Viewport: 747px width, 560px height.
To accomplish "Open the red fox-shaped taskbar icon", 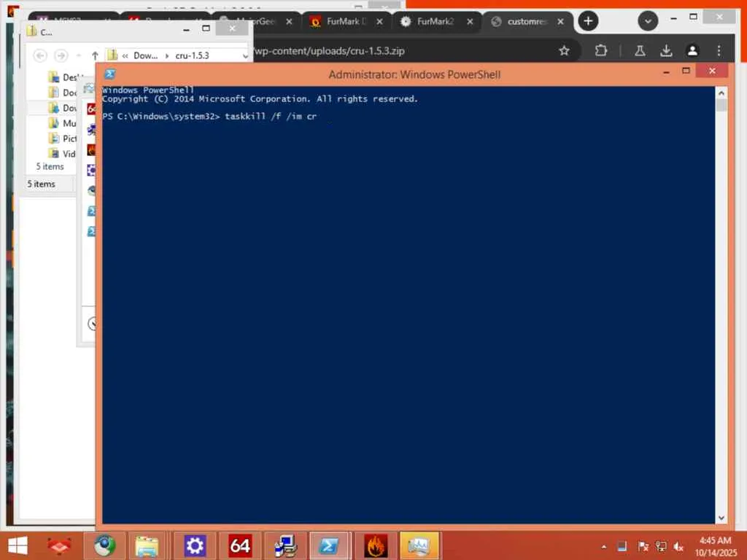I will 59,545.
